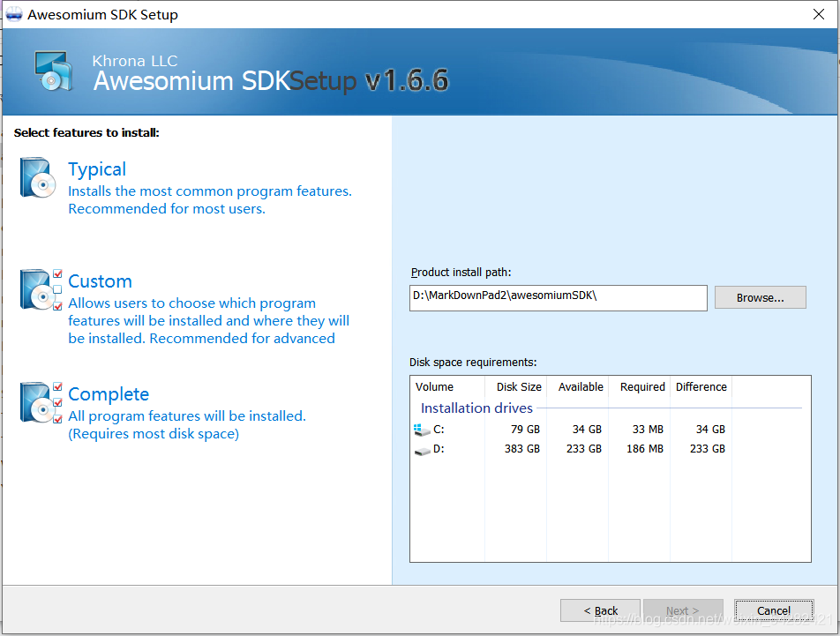Click the 'Select features to install:' heading

pyautogui.click(x=86, y=133)
